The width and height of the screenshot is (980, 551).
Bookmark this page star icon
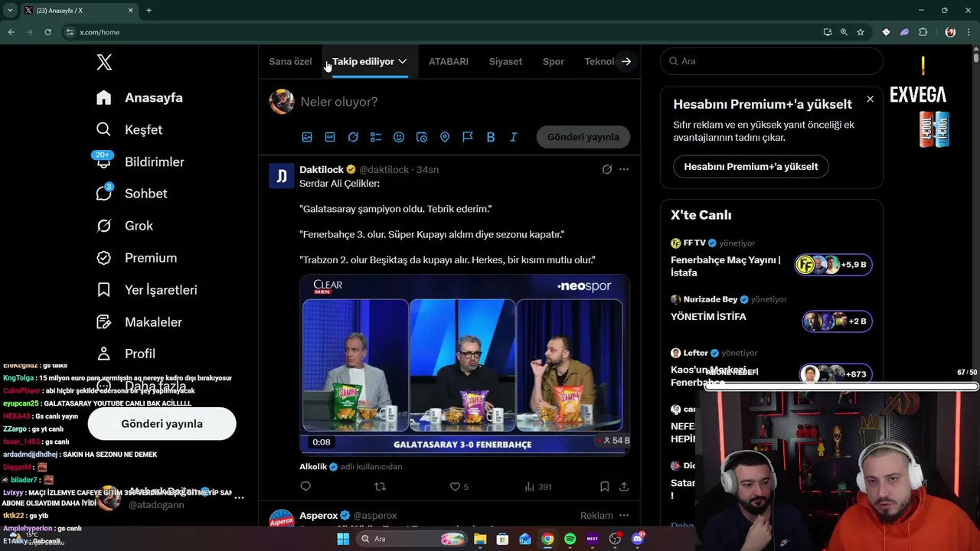coord(861,32)
